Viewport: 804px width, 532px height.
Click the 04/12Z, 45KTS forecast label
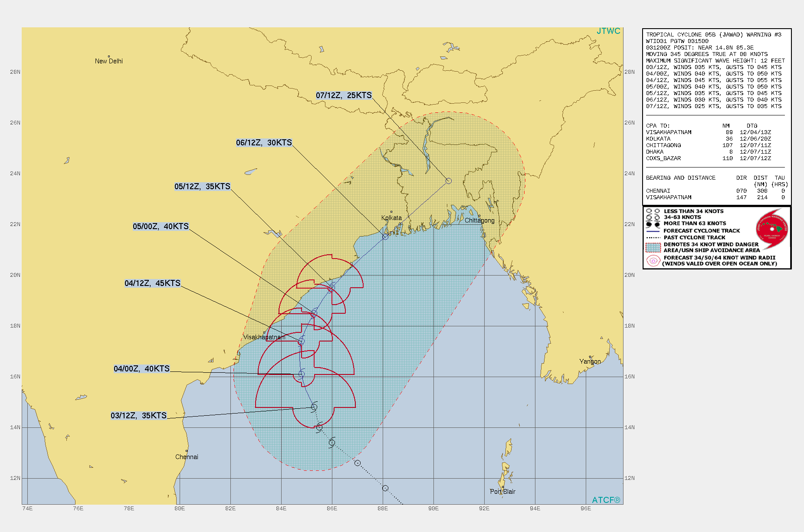[x=152, y=283]
